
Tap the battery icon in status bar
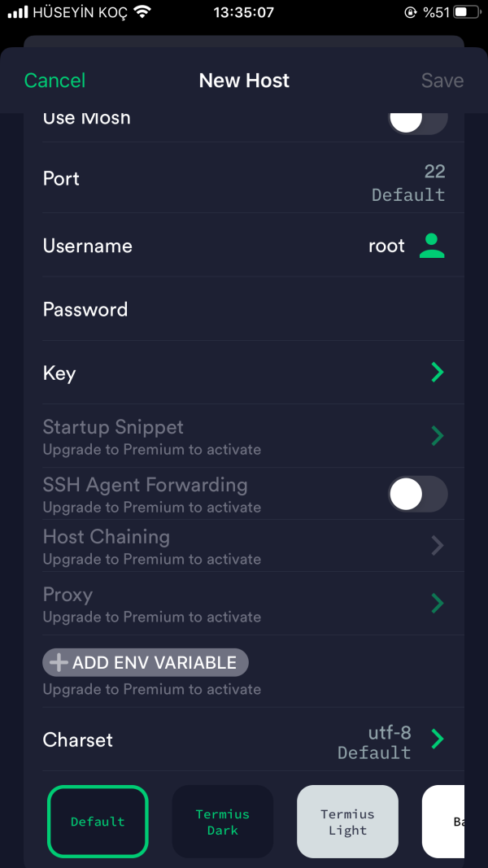point(466,12)
